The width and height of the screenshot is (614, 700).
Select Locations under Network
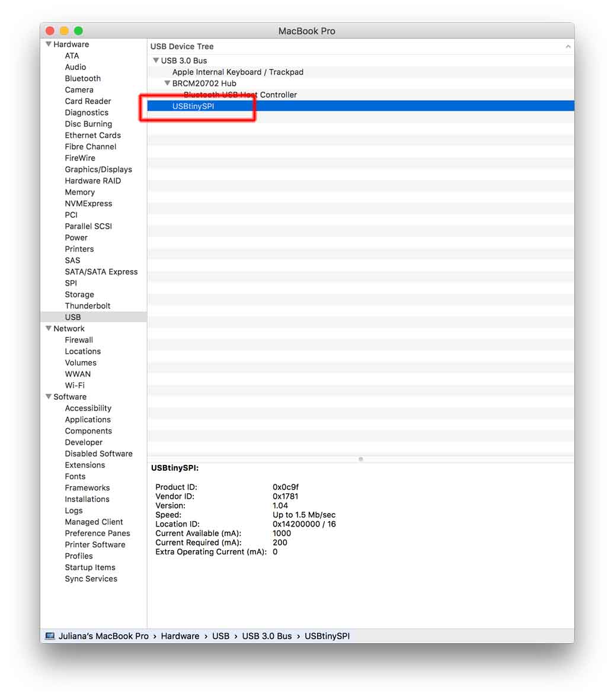(82, 351)
